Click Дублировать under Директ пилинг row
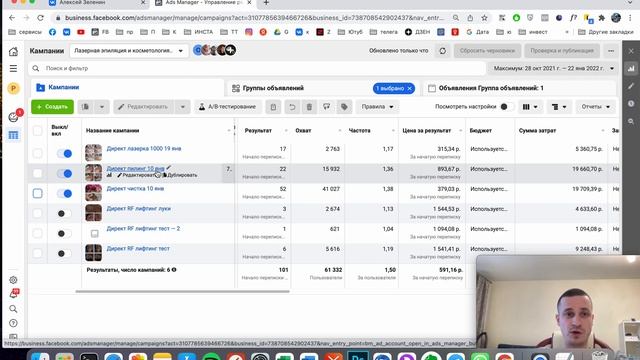 (180, 175)
